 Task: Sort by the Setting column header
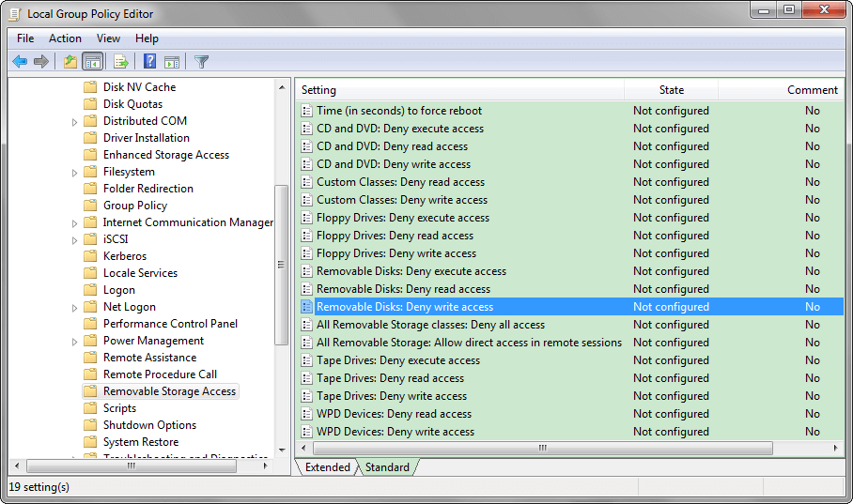pos(460,90)
